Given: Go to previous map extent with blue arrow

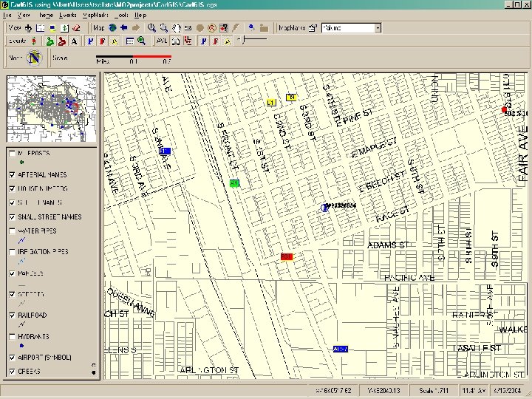Looking at the screenshot, I should (x=124, y=28).
